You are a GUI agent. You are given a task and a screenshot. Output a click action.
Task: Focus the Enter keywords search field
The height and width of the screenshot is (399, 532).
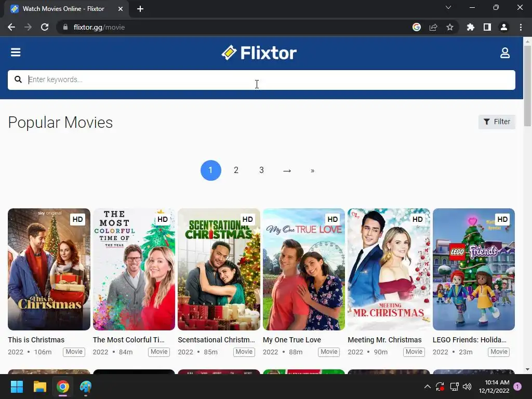(x=261, y=79)
